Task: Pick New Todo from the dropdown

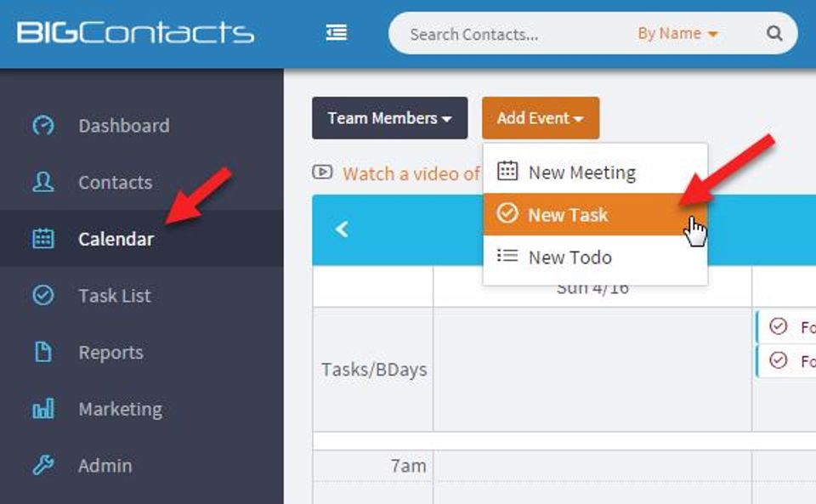Action: click(569, 258)
